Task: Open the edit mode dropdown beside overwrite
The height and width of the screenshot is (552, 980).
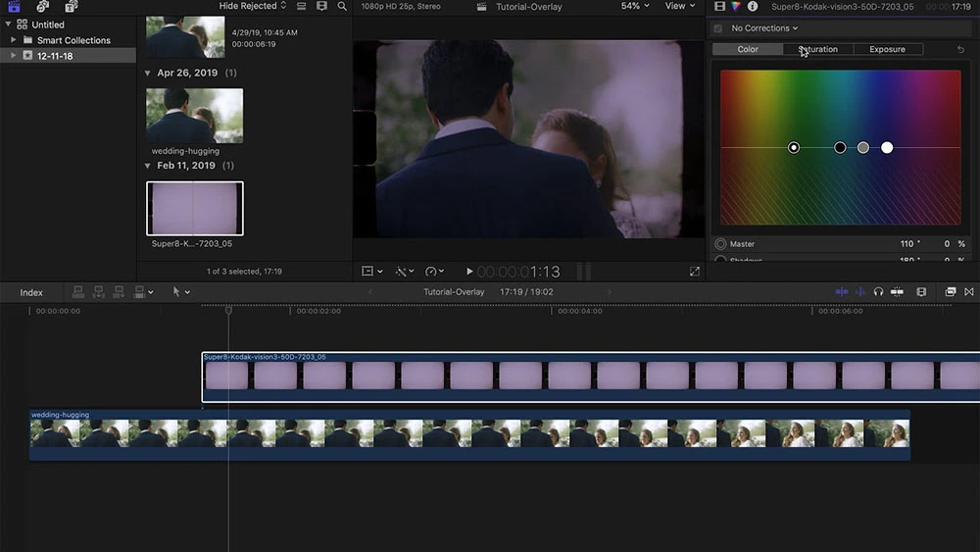Action: pyautogui.click(x=151, y=292)
